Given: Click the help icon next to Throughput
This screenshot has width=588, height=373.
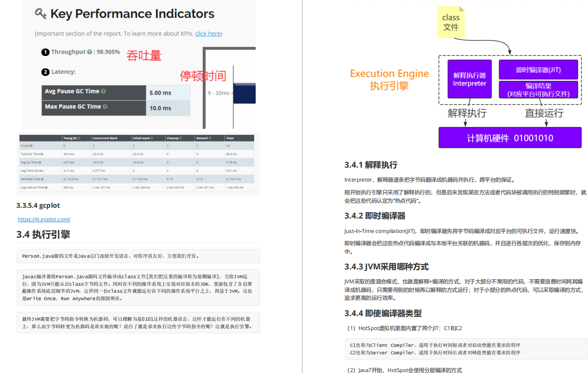Looking at the screenshot, I should pyautogui.click(x=89, y=52).
